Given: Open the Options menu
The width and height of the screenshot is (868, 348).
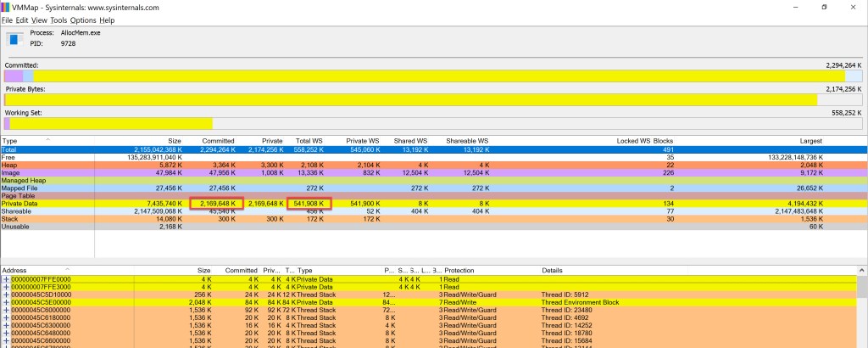Looking at the screenshot, I should (x=83, y=20).
